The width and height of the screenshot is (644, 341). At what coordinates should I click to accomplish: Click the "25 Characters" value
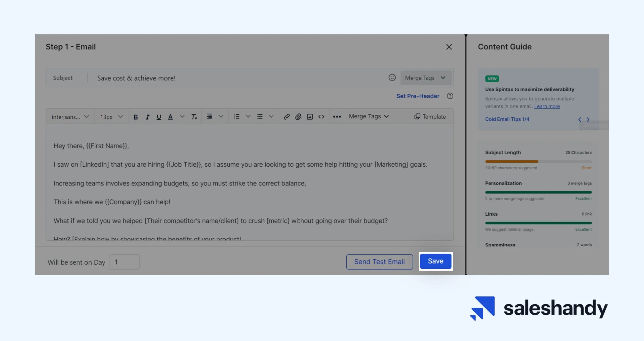click(x=578, y=153)
